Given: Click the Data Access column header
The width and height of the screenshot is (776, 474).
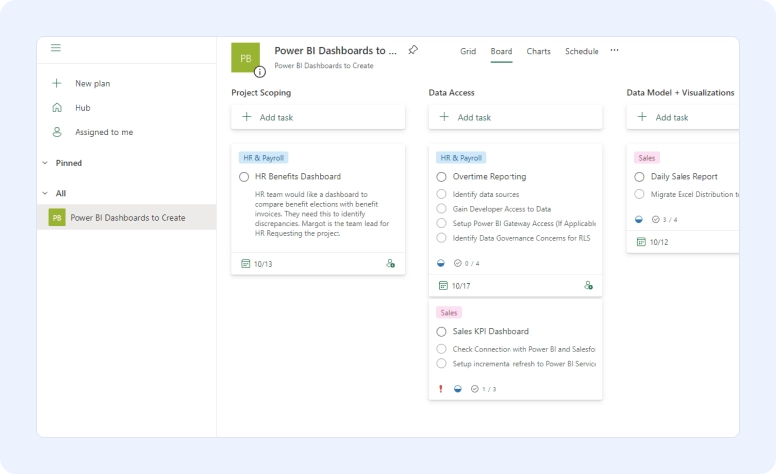Looking at the screenshot, I should tap(451, 93).
